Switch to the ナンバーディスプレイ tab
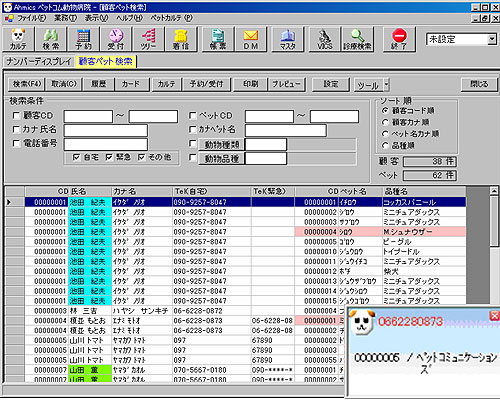The width and height of the screenshot is (500, 400). click(39, 61)
